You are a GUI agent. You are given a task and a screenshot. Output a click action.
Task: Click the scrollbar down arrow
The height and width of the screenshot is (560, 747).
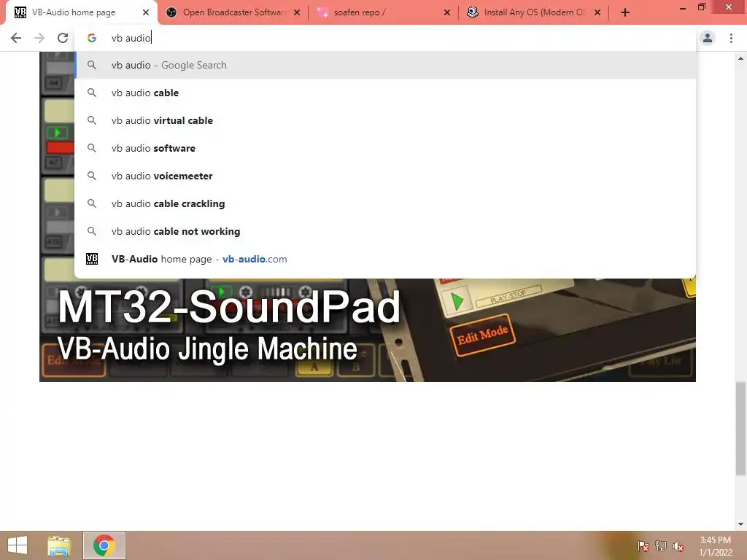(x=740, y=524)
